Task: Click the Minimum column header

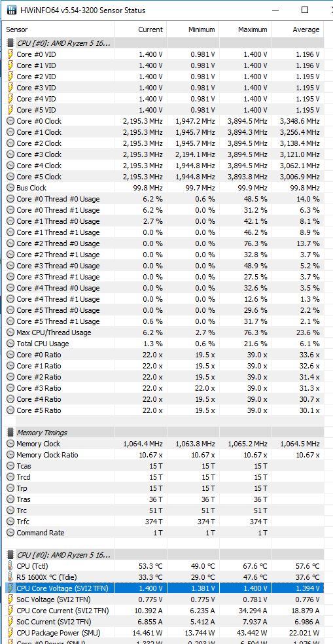Action: coord(193,29)
